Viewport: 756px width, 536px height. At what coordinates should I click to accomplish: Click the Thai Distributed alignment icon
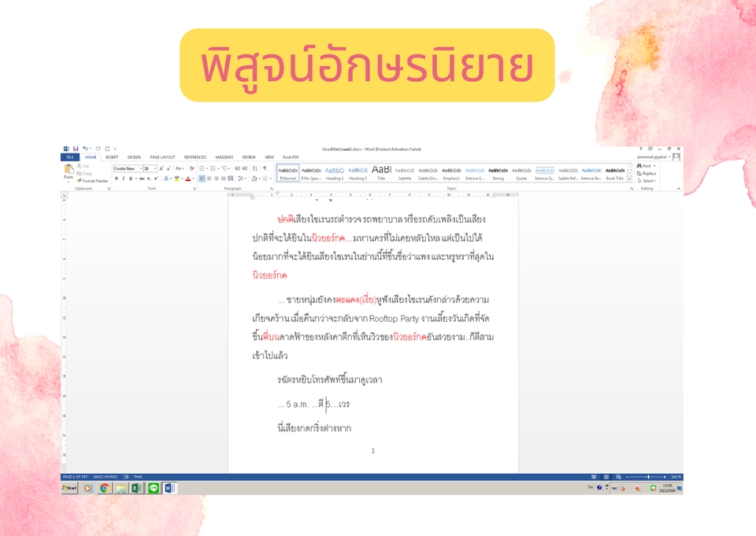pyautogui.click(x=231, y=179)
